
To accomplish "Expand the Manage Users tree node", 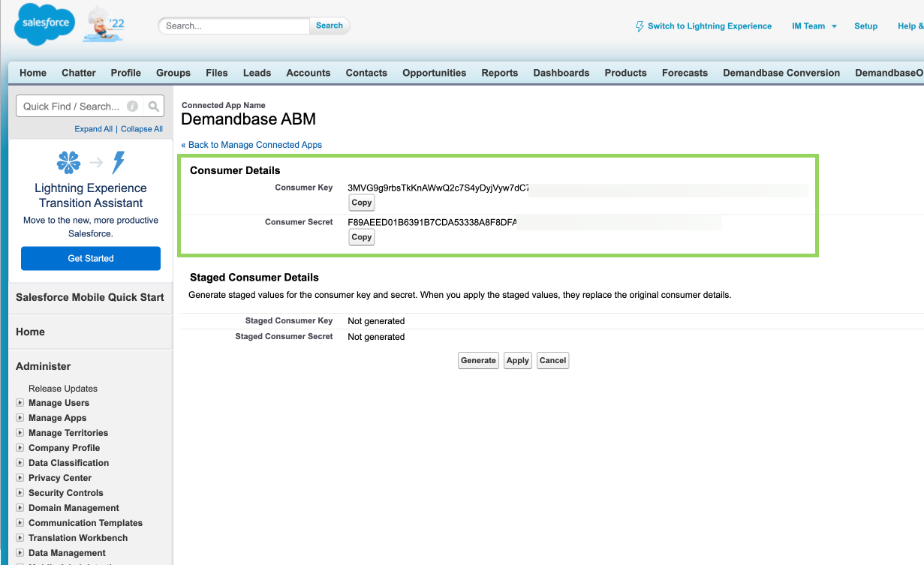I will pos(20,403).
